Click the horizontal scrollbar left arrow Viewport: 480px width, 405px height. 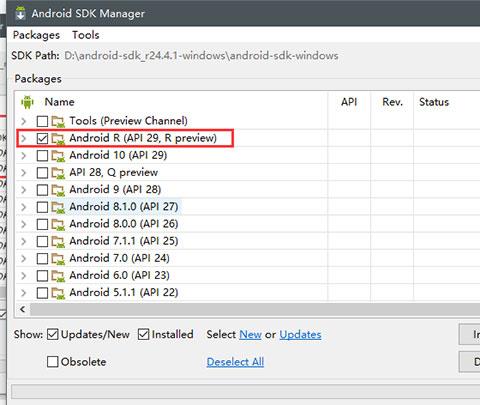click(x=23, y=309)
